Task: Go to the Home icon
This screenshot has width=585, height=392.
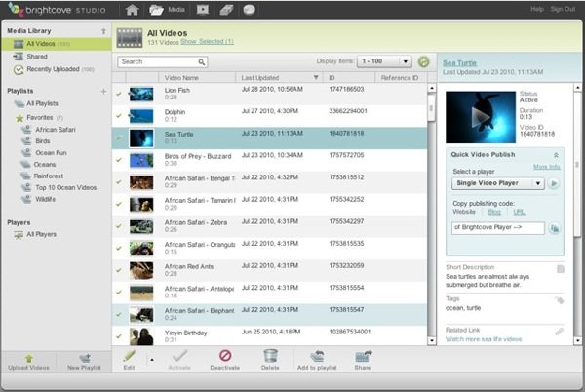Action: [132, 10]
